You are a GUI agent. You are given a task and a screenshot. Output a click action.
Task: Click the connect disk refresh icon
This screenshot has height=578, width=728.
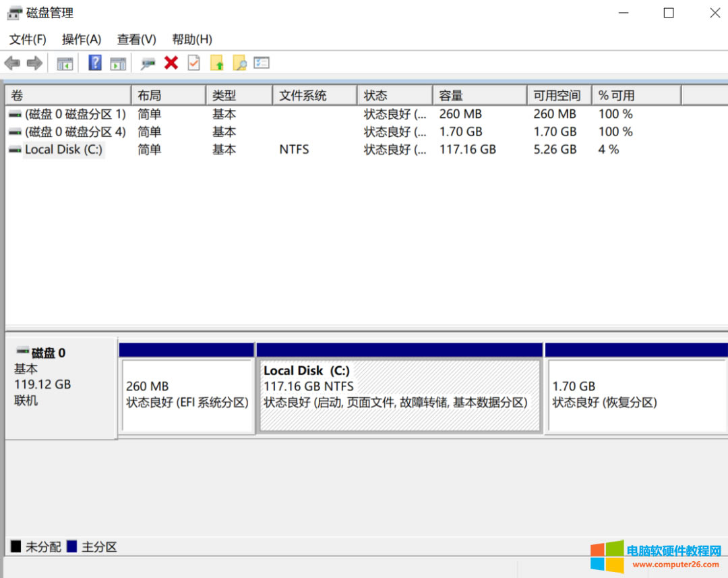click(x=148, y=63)
